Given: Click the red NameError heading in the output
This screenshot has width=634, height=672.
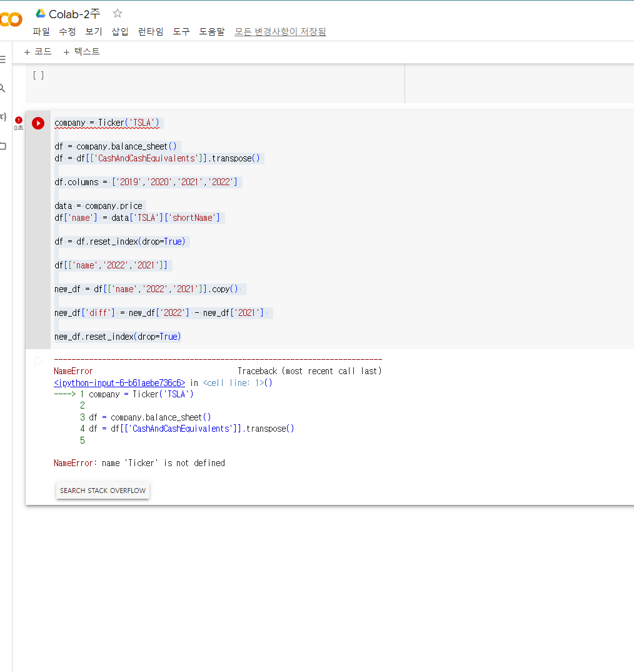Looking at the screenshot, I should tap(73, 371).
